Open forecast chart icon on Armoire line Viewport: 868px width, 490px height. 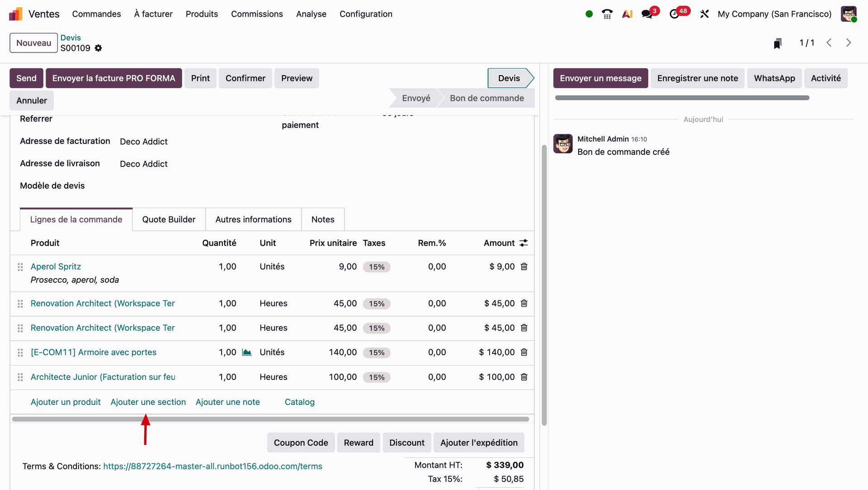coord(247,352)
